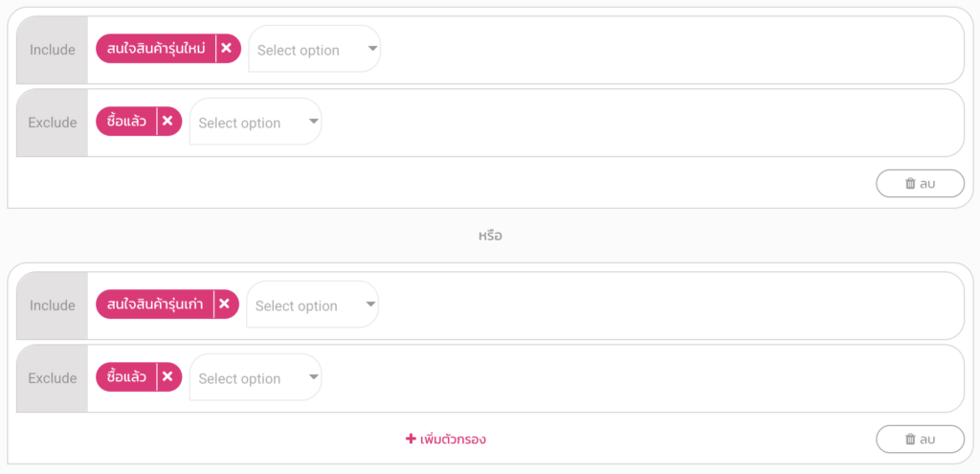
Task: Remove ซื้อแล้ว tag in the first filter group
Action: tap(167, 122)
